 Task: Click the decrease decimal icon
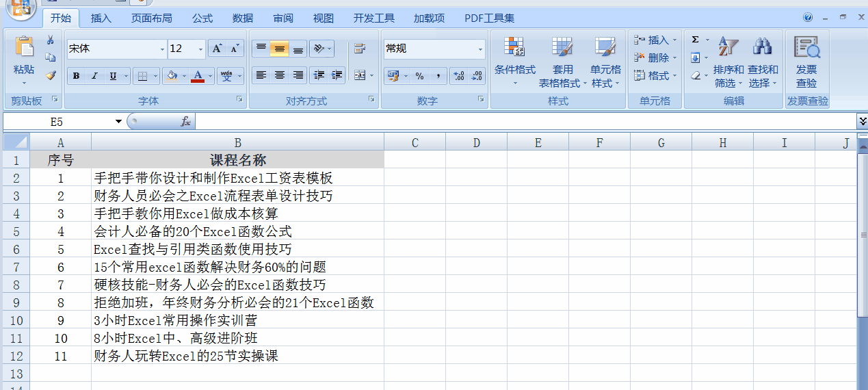click(x=477, y=75)
